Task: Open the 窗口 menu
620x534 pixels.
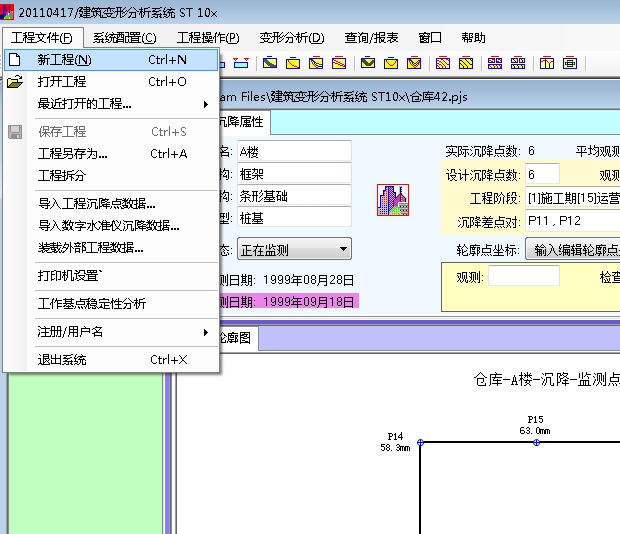Action: (430, 38)
